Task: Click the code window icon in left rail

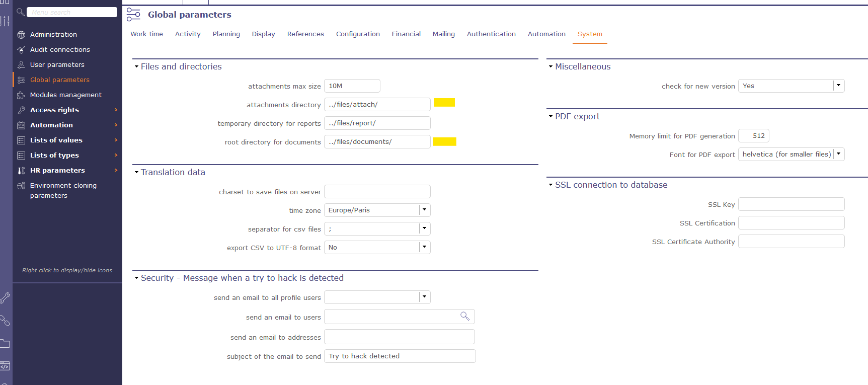Action: [x=5, y=366]
